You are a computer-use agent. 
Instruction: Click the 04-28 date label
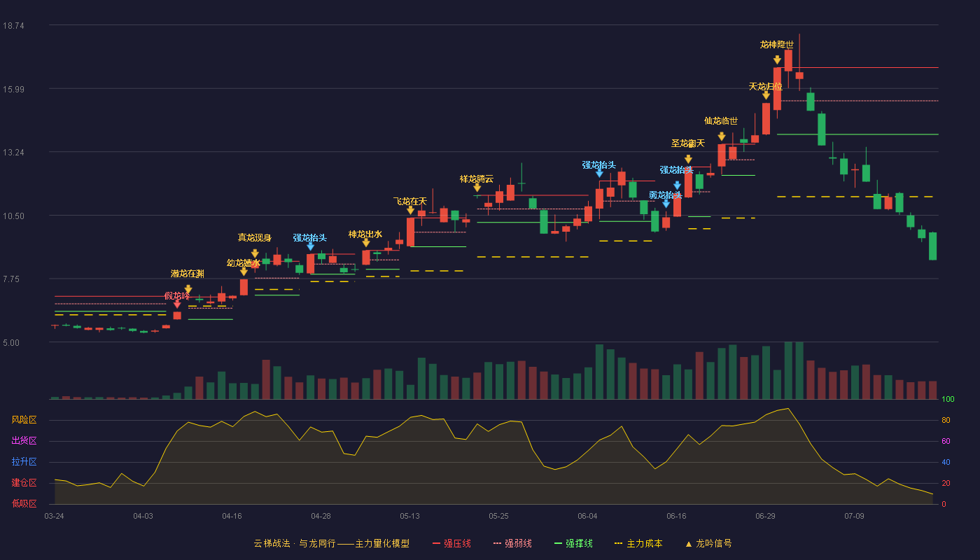pyautogui.click(x=321, y=516)
